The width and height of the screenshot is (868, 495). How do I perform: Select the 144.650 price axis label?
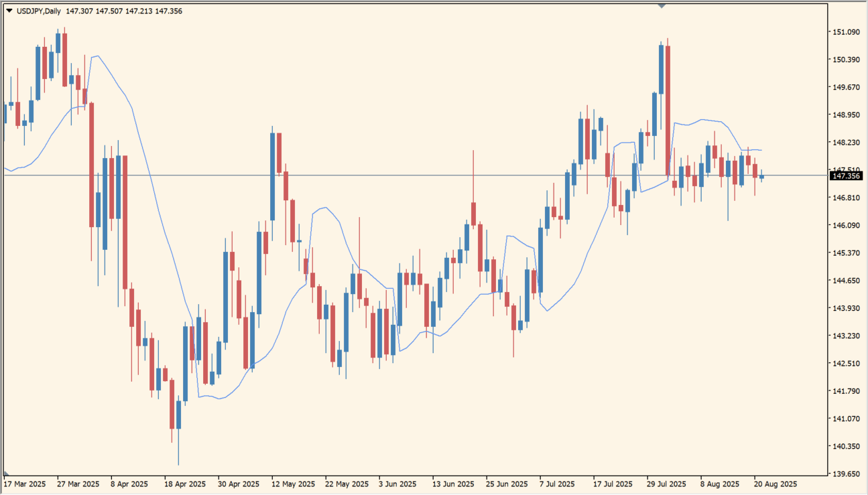pos(847,281)
